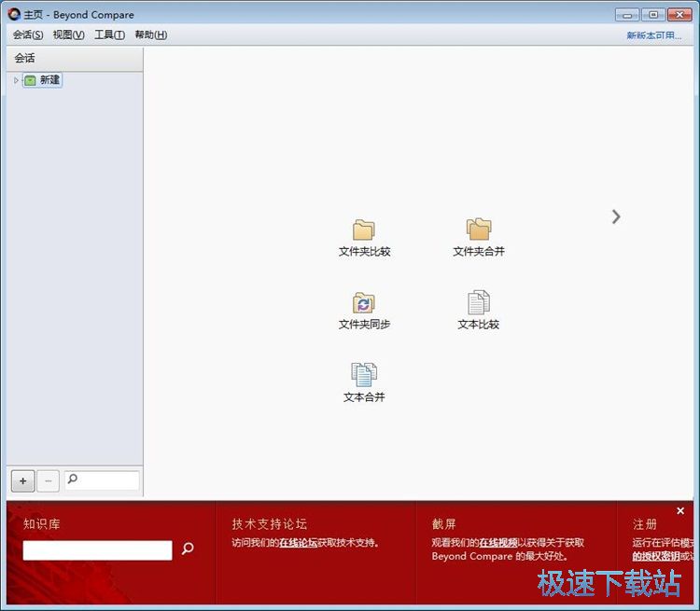Follow the 的授权密钥 link
Viewport: 700px width, 611px height.
(656, 556)
